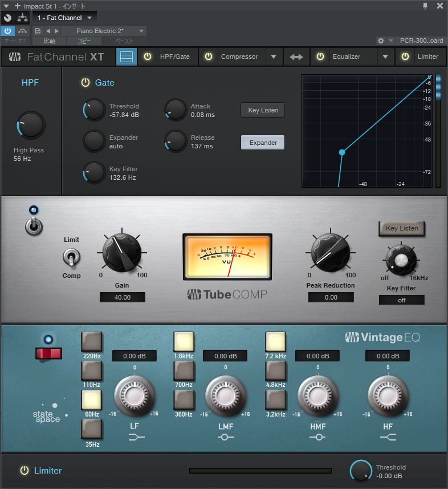The height and width of the screenshot is (489, 448).
Task: Click the Tube Comp Gain knob
Action: (122, 252)
